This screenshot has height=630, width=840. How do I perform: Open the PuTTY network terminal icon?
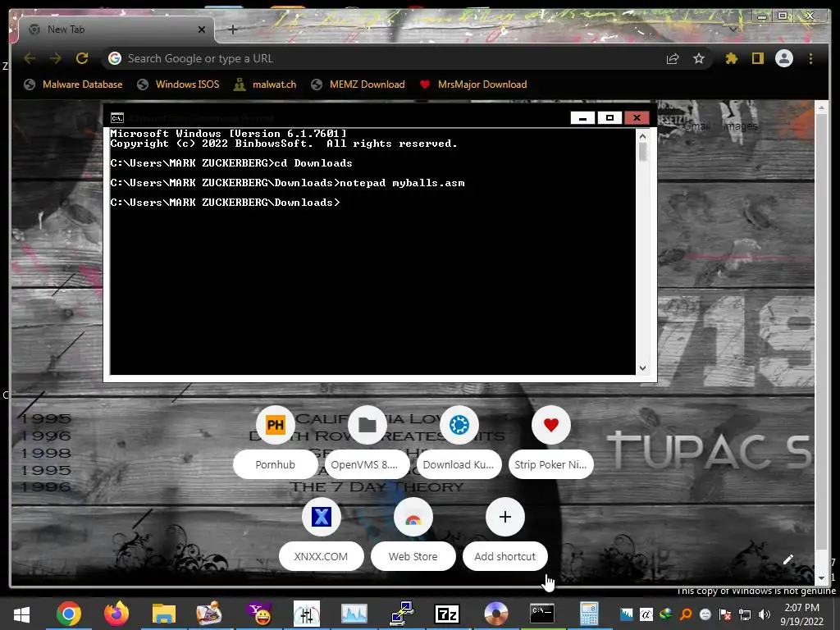pyautogui.click(x=402, y=614)
